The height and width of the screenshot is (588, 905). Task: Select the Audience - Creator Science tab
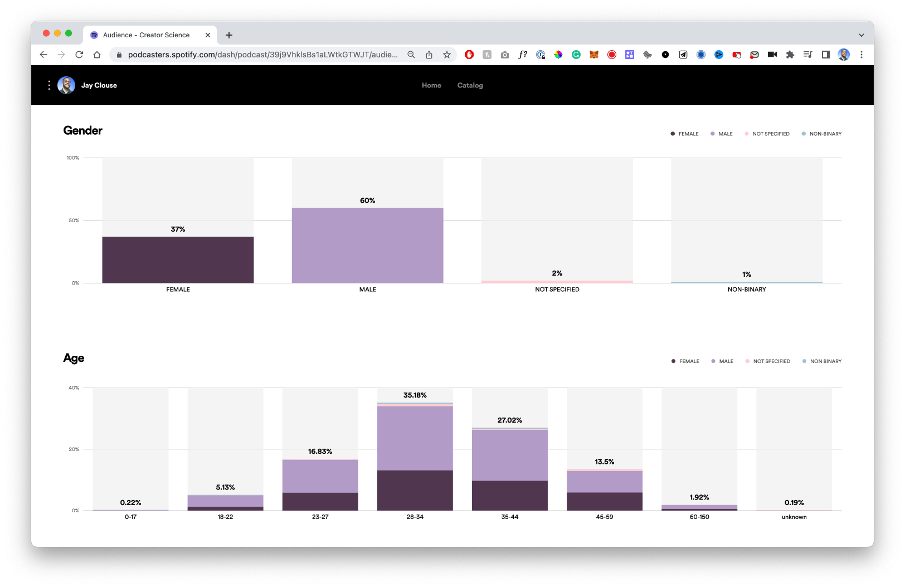pos(149,35)
